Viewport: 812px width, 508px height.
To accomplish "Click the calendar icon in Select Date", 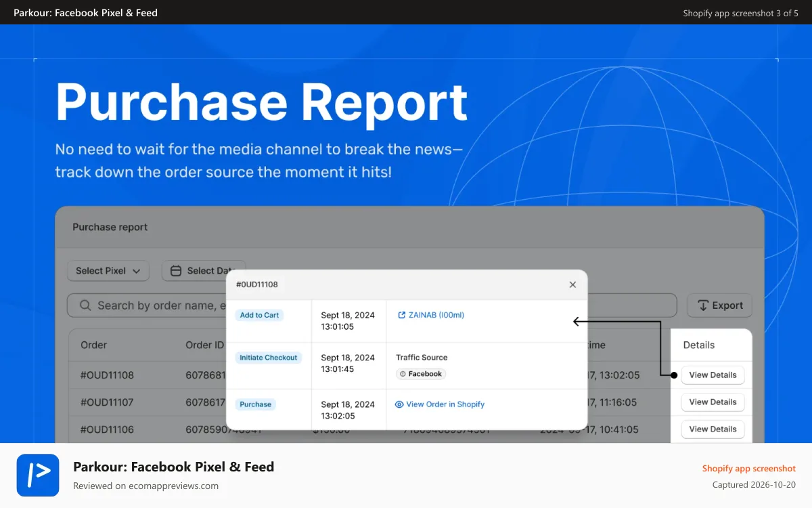I will 176,271.
